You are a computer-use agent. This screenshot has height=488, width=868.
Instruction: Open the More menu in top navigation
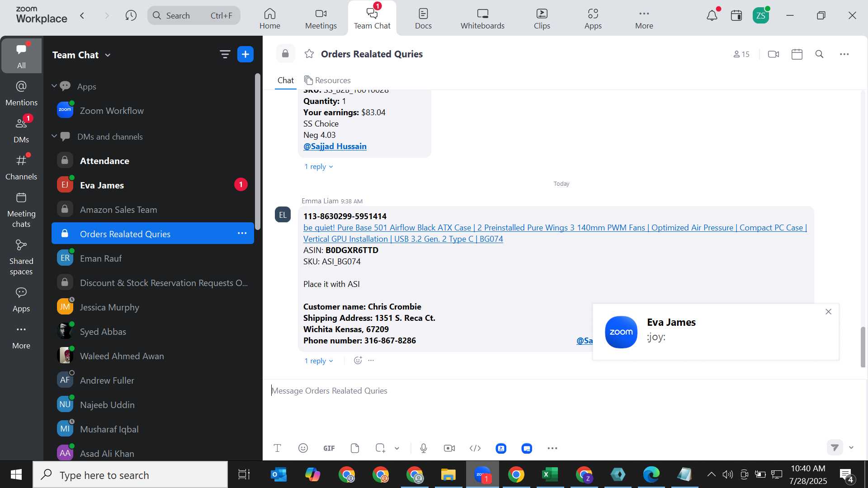[x=644, y=19]
